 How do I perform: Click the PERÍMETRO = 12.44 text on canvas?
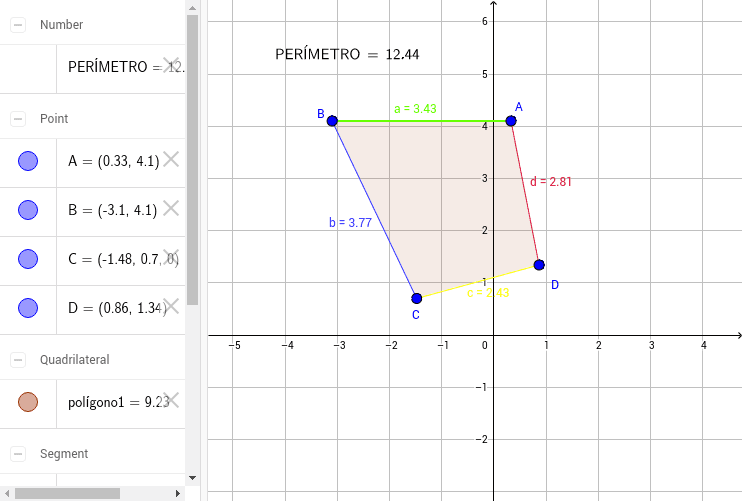click(x=347, y=54)
